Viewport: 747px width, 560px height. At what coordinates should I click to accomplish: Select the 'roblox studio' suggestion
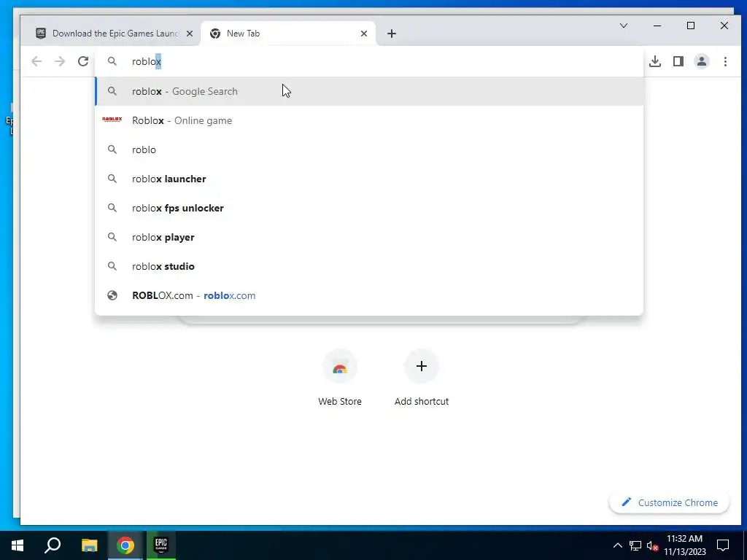point(369,265)
